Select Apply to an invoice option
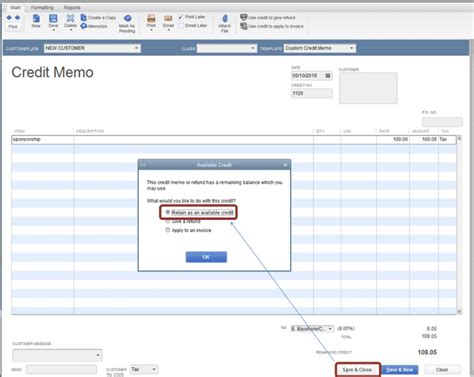The image size is (474, 377). pos(168,230)
